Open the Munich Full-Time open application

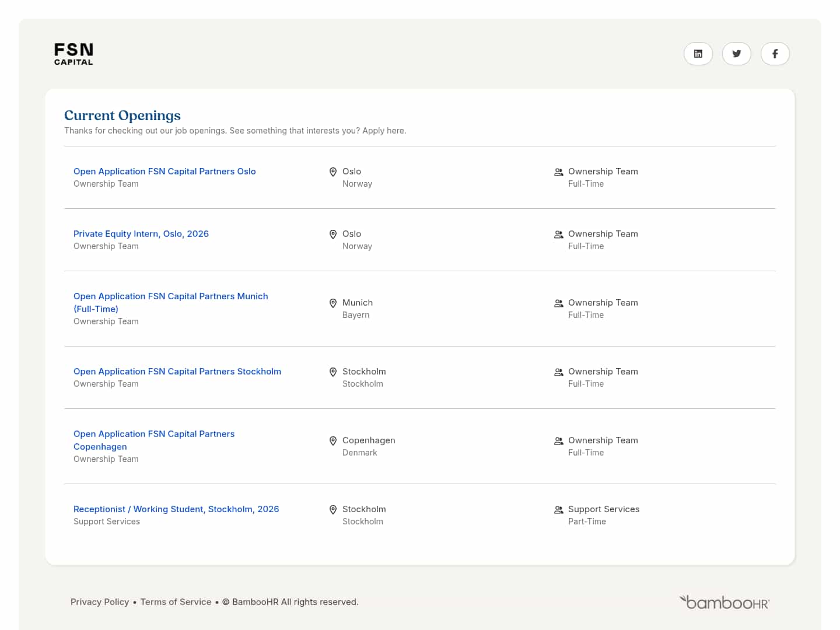[170, 302]
